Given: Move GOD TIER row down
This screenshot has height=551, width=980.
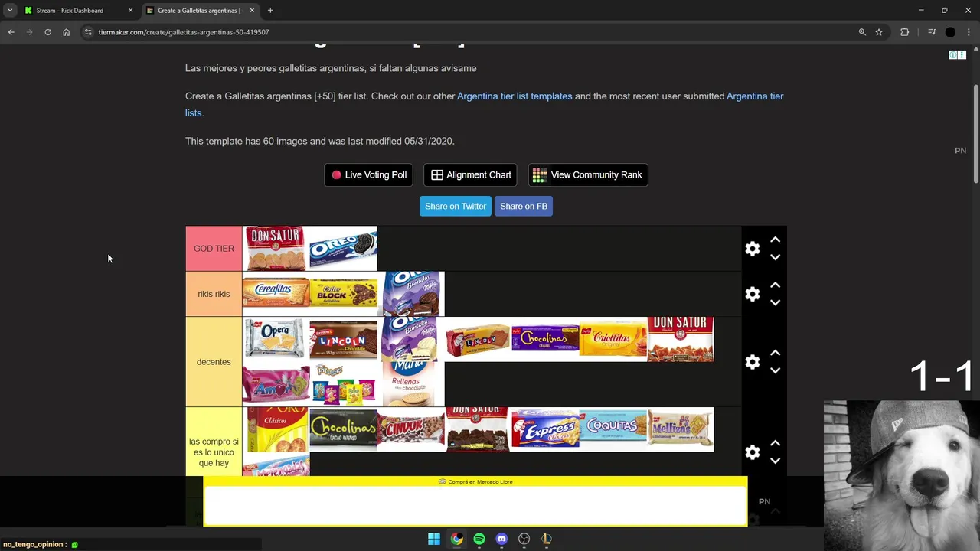Looking at the screenshot, I should pyautogui.click(x=775, y=257).
